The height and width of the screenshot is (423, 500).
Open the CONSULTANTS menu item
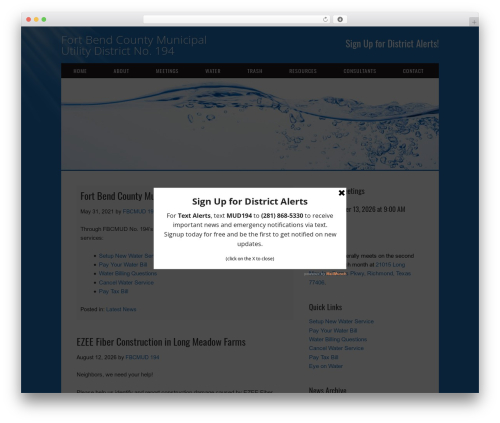(360, 71)
